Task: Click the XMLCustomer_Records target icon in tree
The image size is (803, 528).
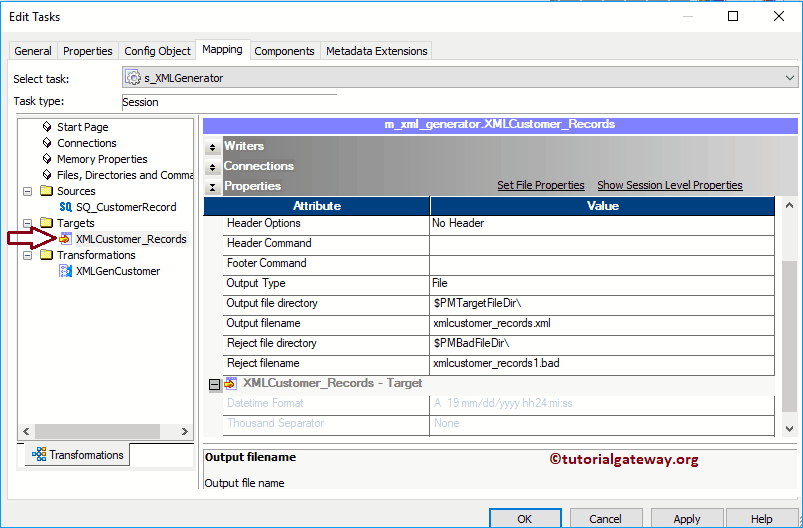Action: 65,239
